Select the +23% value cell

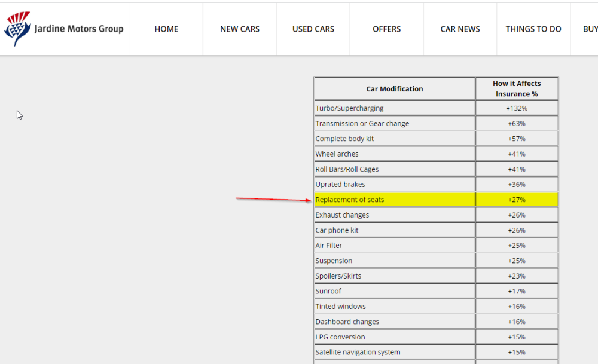pos(517,276)
